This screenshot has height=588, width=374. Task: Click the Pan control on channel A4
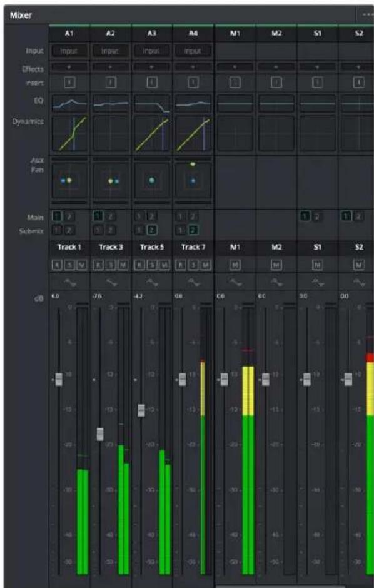193,180
